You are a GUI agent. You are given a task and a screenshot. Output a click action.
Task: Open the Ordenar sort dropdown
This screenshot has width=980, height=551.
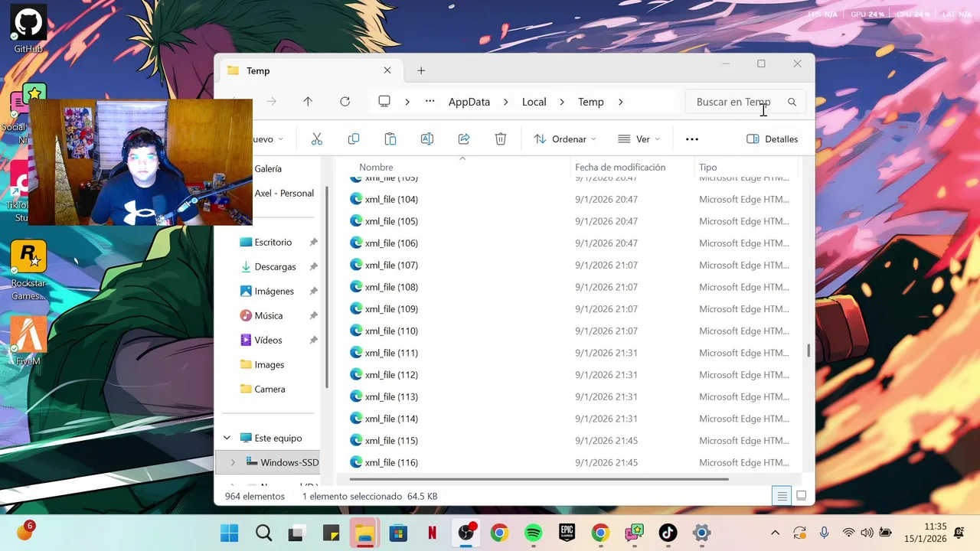point(564,139)
